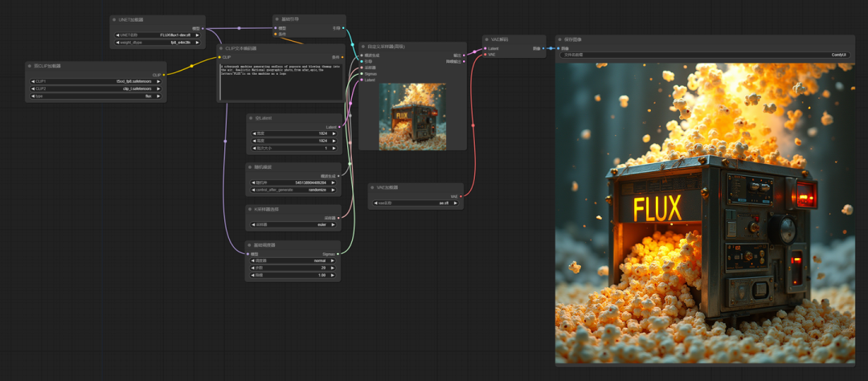Click next arrow on the type flux field
This screenshot has height=381, width=868.
[x=158, y=96]
